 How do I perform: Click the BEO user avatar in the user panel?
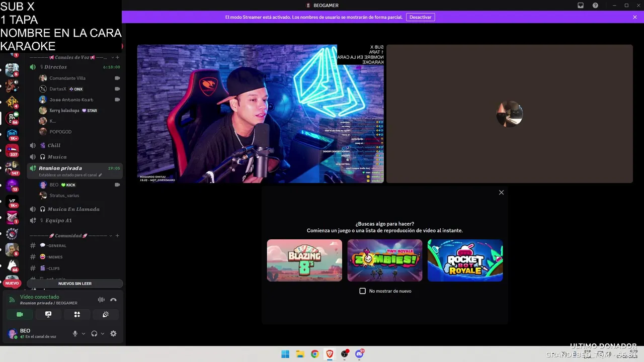[x=12, y=334]
